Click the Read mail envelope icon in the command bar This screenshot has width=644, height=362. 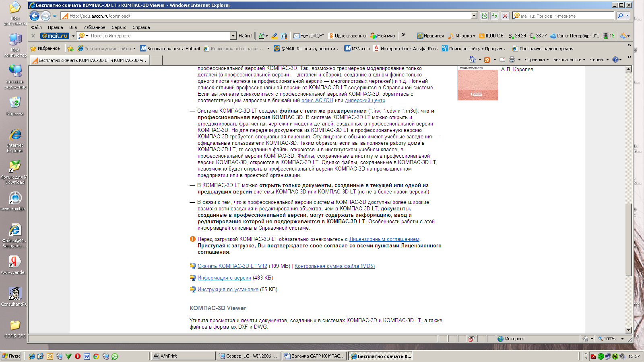tap(502, 60)
